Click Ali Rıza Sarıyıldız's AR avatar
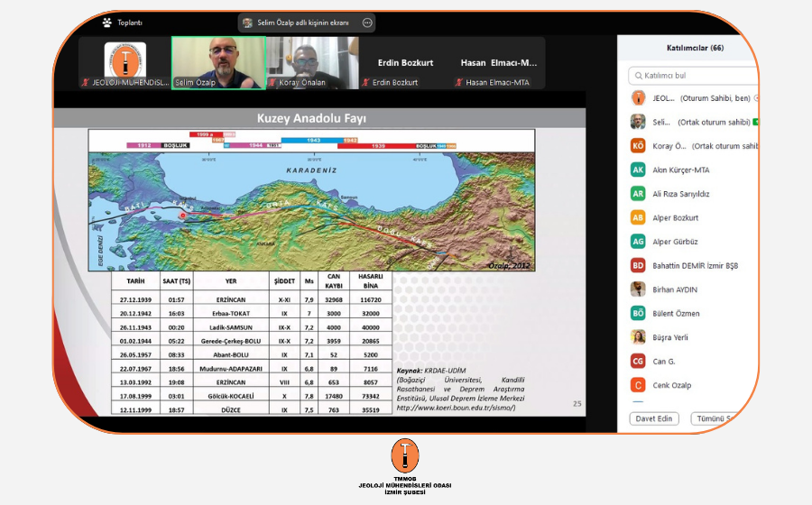Screen dimensions: 812x505 [638, 194]
